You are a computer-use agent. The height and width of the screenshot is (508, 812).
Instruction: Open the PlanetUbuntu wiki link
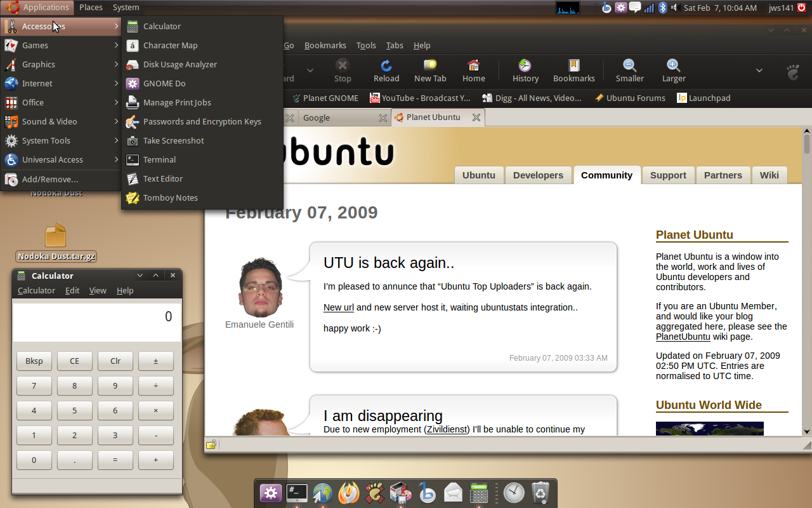click(x=683, y=337)
